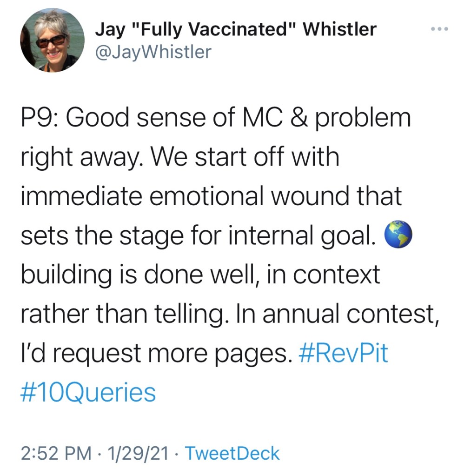
Task: Click the "rather than telling. In annual contest," line
Action: tap(230, 314)
